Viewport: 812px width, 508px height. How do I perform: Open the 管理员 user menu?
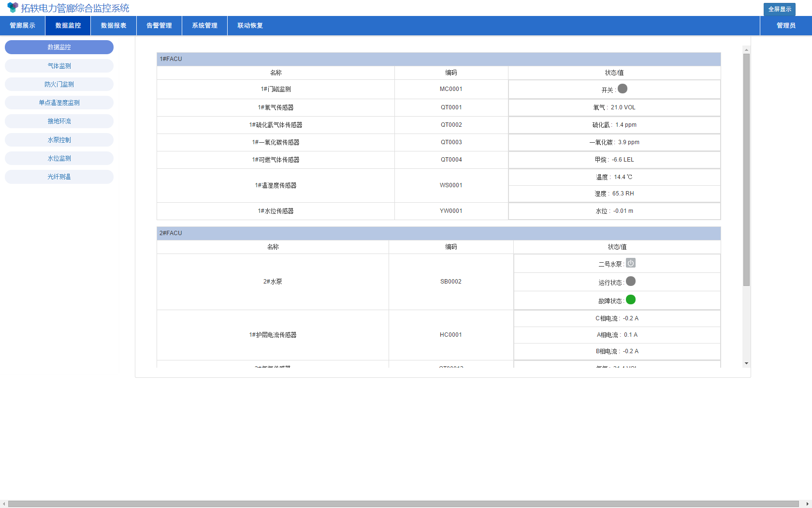pos(786,25)
